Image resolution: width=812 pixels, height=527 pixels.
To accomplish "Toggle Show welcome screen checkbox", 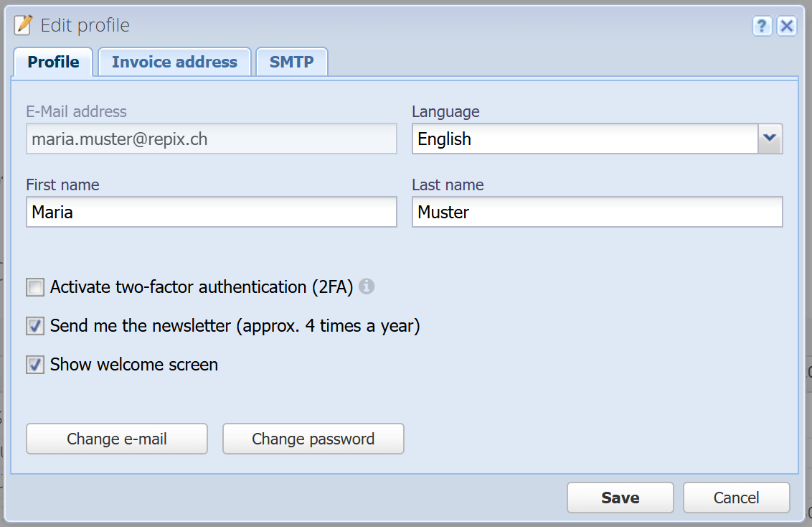I will pos(35,365).
